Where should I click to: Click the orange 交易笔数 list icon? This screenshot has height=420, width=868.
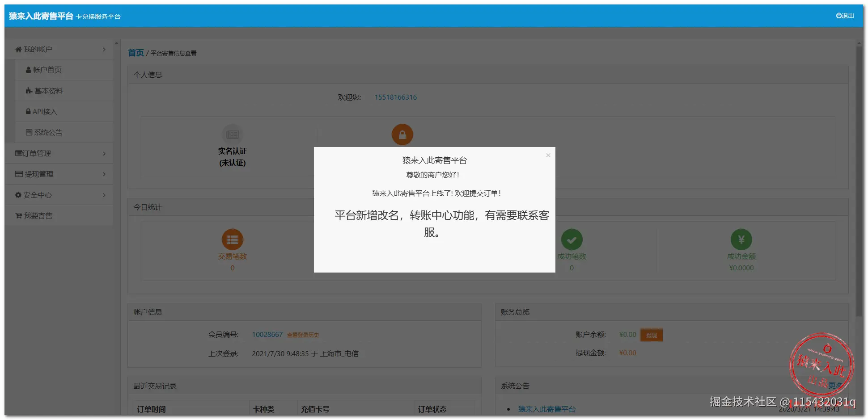pos(233,240)
